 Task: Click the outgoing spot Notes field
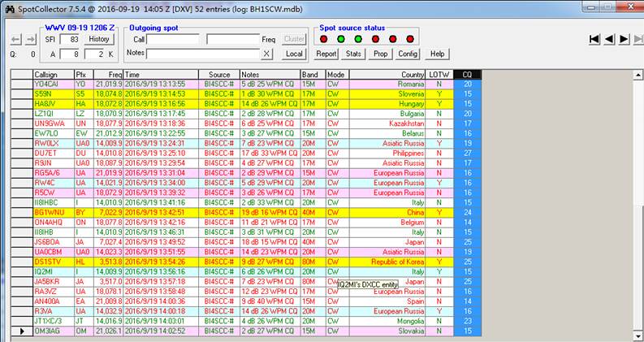[203, 54]
